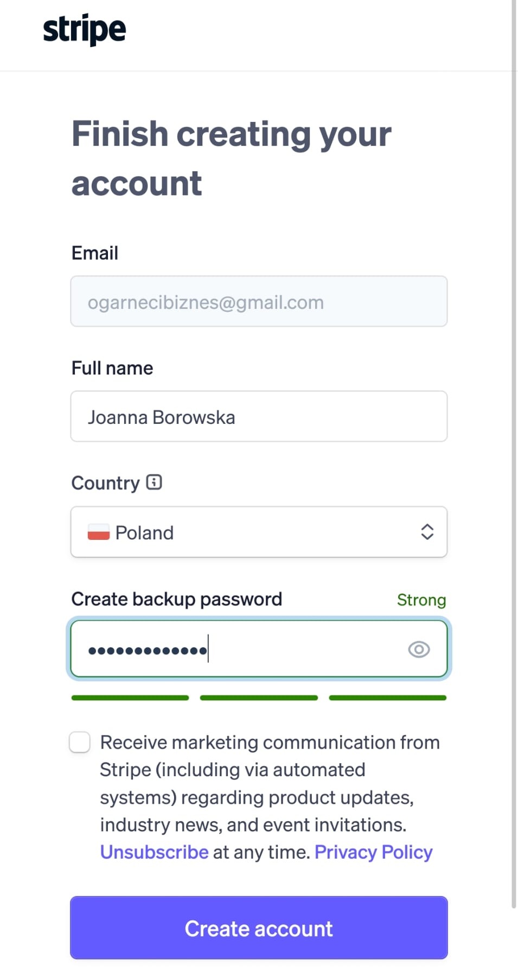This screenshot has height=980, width=518.
Task: Click the disabled Email field
Action: coord(259,301)
